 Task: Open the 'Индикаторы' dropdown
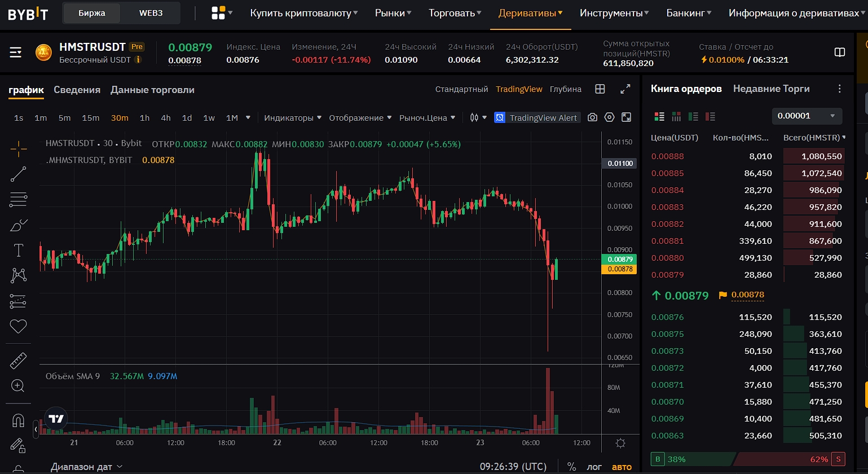(x=293, y=117)
